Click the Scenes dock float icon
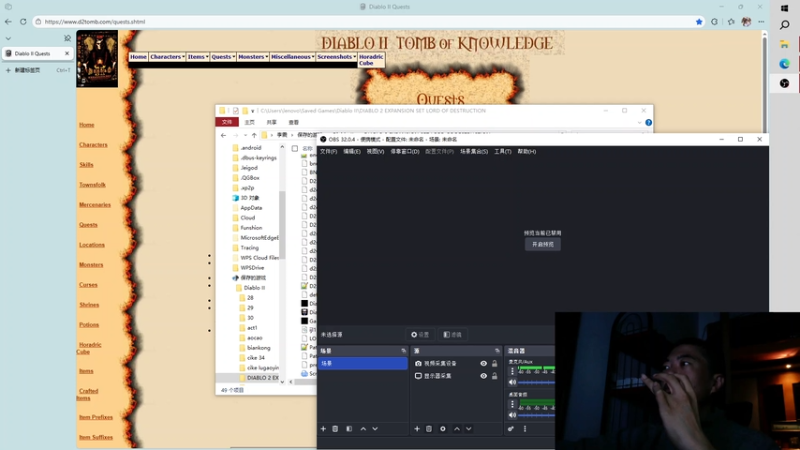Viewport: 800px width, 450px height. [404, 351]
